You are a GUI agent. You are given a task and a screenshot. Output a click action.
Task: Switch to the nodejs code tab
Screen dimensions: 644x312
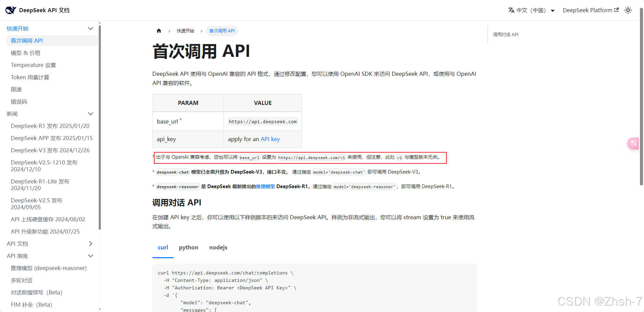tap(218, 247)
